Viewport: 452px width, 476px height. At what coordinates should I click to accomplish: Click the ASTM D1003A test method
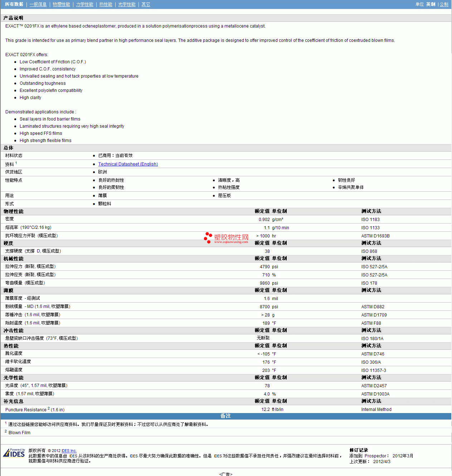(x=376, y=394)
